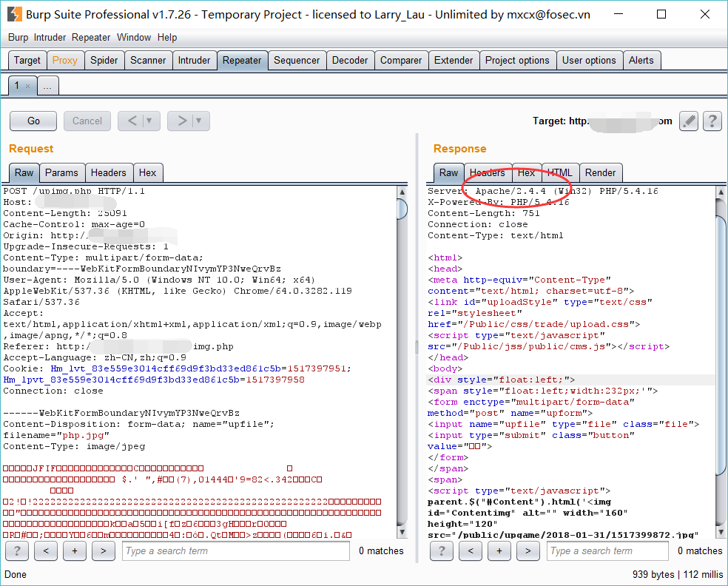
Task: Open the Repeater menu in menu bar
Action: (x=91, y=38)
